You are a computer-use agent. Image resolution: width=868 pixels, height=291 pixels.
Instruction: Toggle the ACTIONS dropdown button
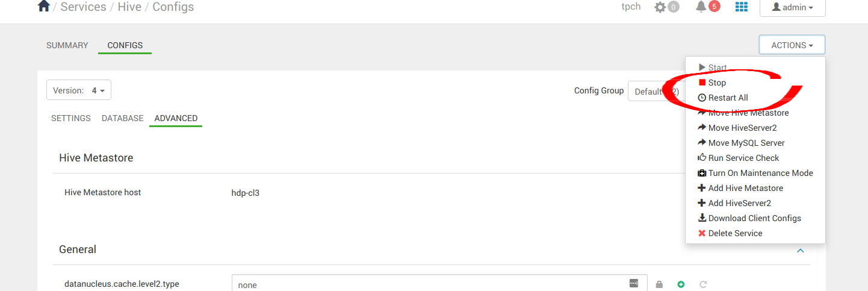point(792,45)
